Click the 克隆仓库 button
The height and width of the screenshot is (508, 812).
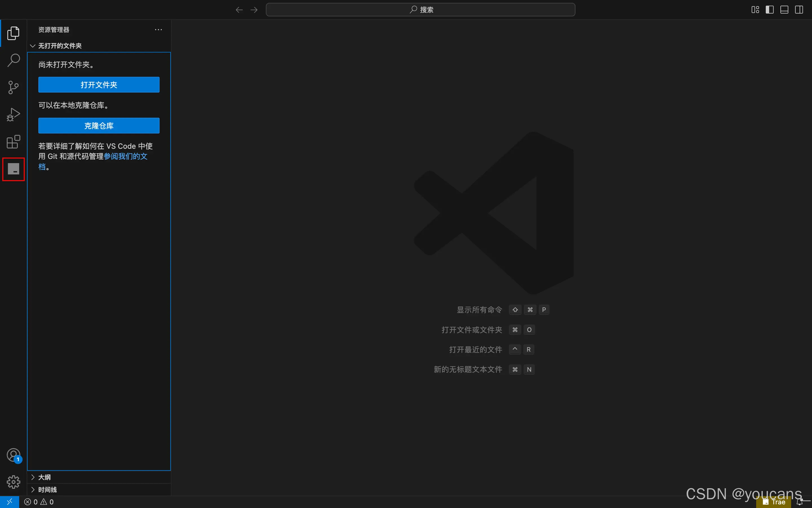pyautogui.click(x=99, y=126)
